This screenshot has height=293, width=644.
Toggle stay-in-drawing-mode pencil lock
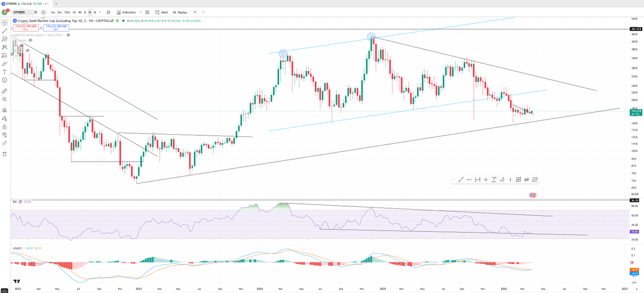4,118
